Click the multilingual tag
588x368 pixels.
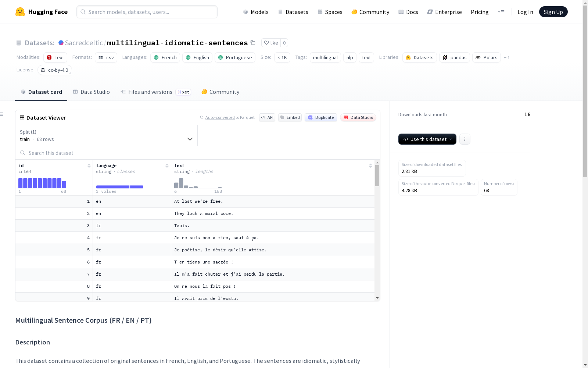click(325, 57)
